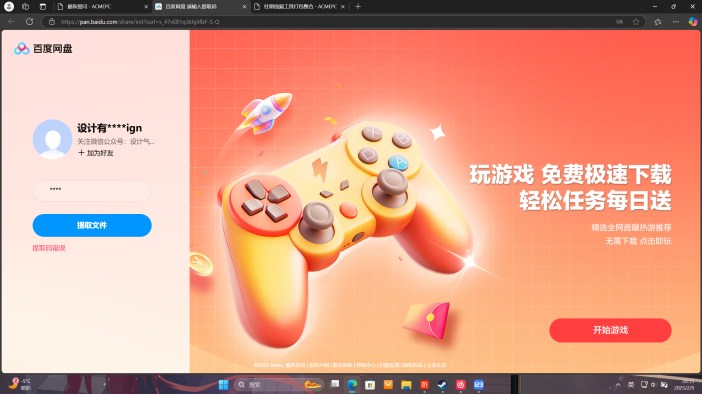This screenshot has height=394, width=702.
Task: Open the 服务协议 footer link
Action: (295, 365)
